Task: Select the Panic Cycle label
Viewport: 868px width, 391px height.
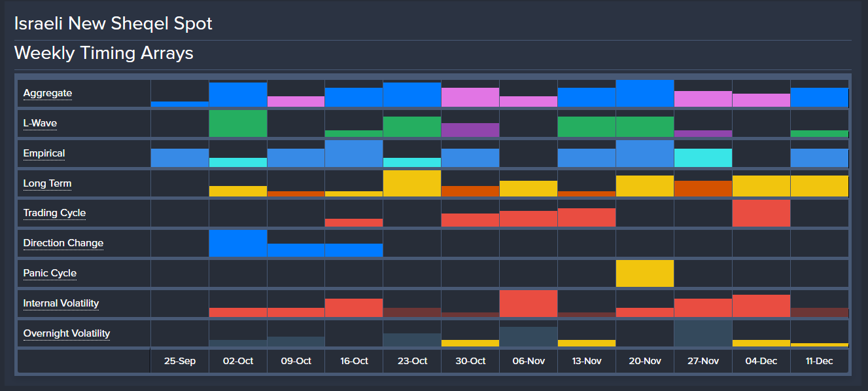Action: click(50, 273)
